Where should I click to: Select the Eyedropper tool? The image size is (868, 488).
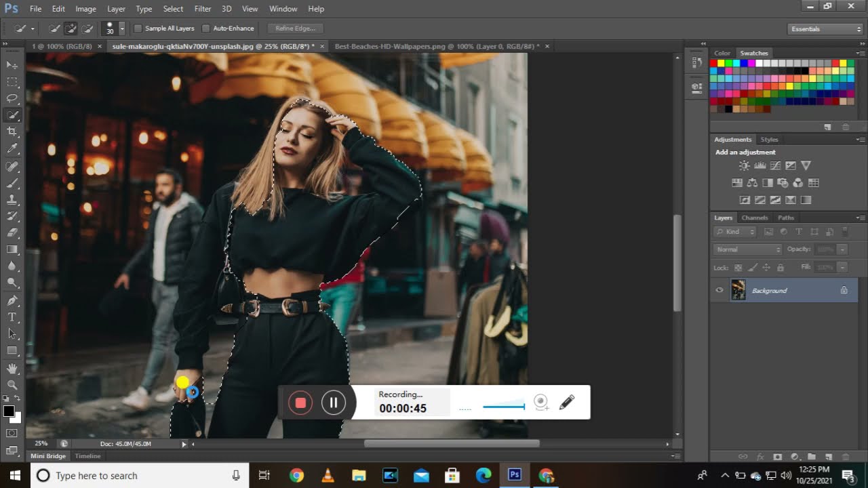[x=12, y=148]
